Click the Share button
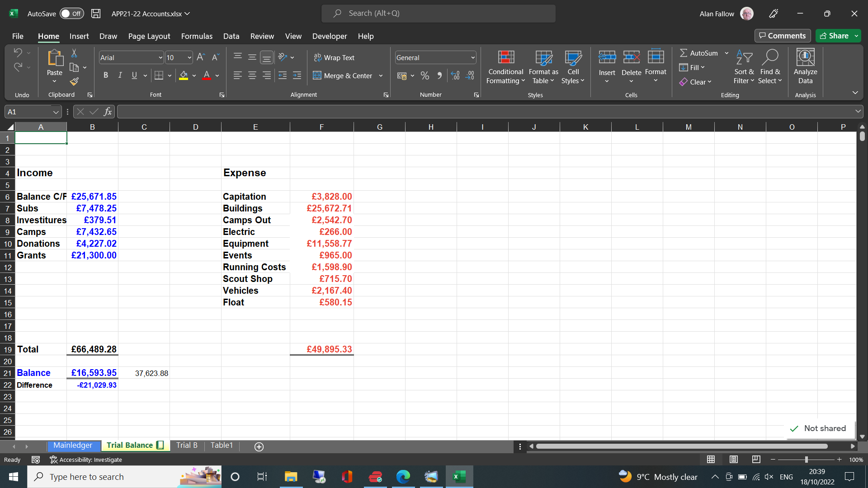 pos(834,36)
